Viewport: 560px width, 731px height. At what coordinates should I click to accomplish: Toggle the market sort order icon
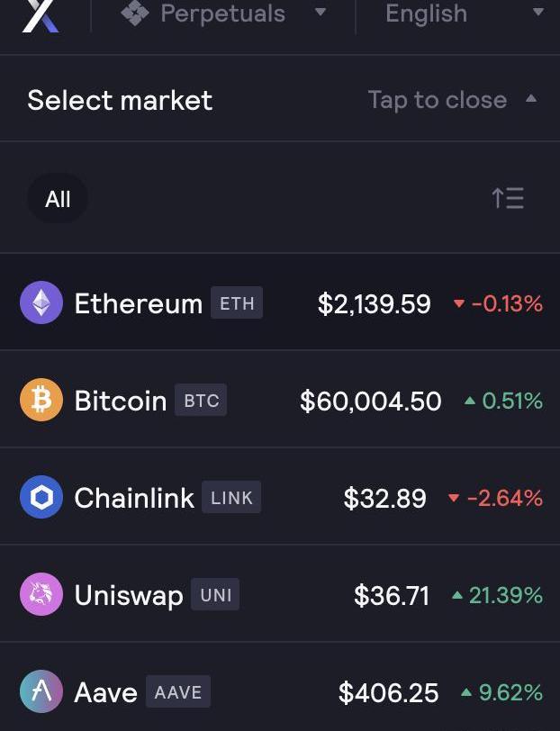[x=508, y=198]
